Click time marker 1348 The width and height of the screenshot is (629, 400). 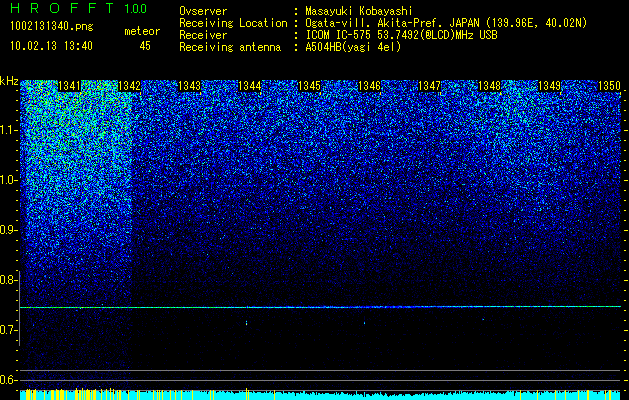coord(489,86)
